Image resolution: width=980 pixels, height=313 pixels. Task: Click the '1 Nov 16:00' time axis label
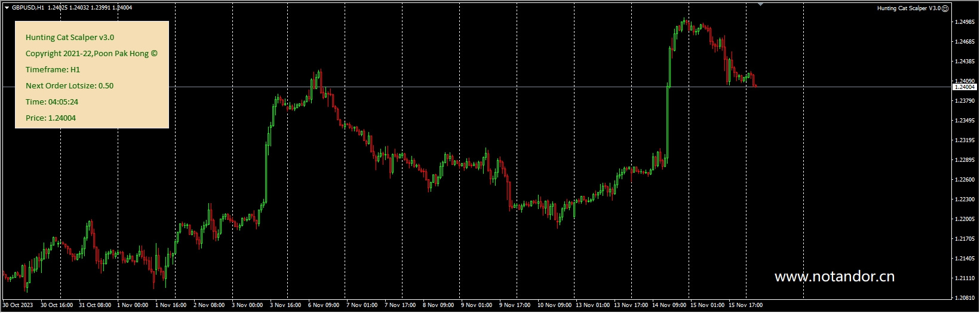[x=171, y=305]
